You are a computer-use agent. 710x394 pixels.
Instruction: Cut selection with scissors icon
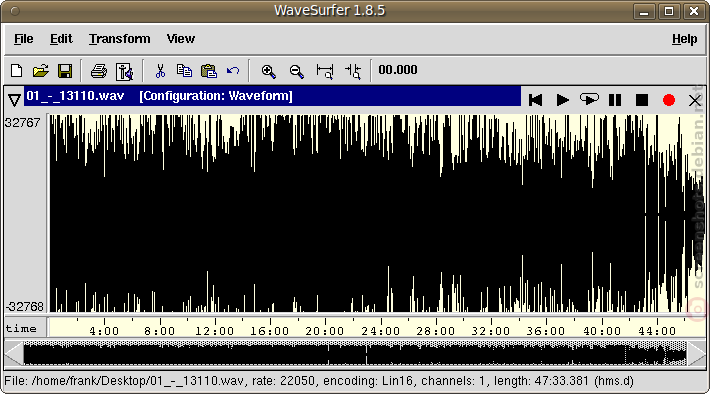coord(160,71)
